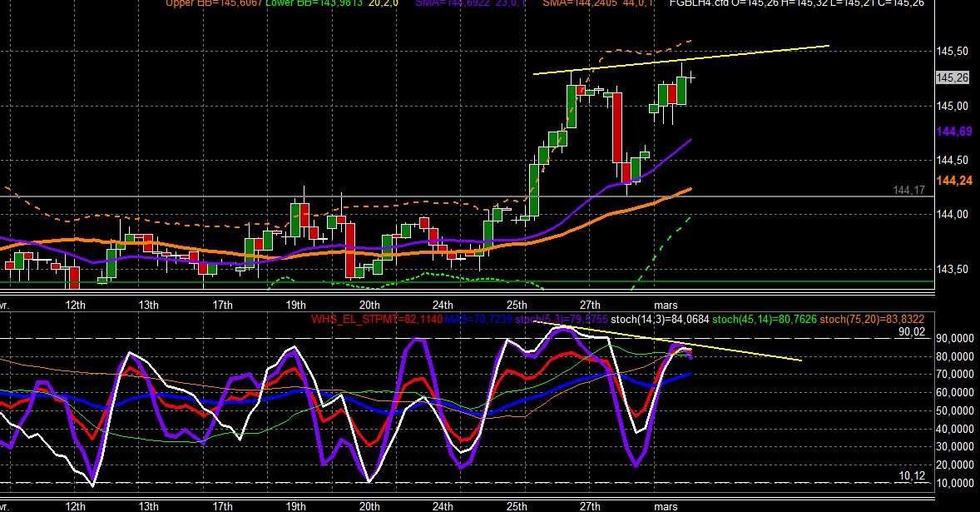Select 20,0000 on the stochastic axis

954,465
